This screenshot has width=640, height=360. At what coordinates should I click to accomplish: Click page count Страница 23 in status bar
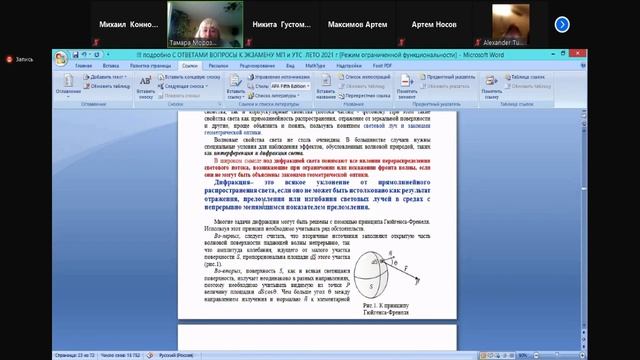[x=75, y=356]
